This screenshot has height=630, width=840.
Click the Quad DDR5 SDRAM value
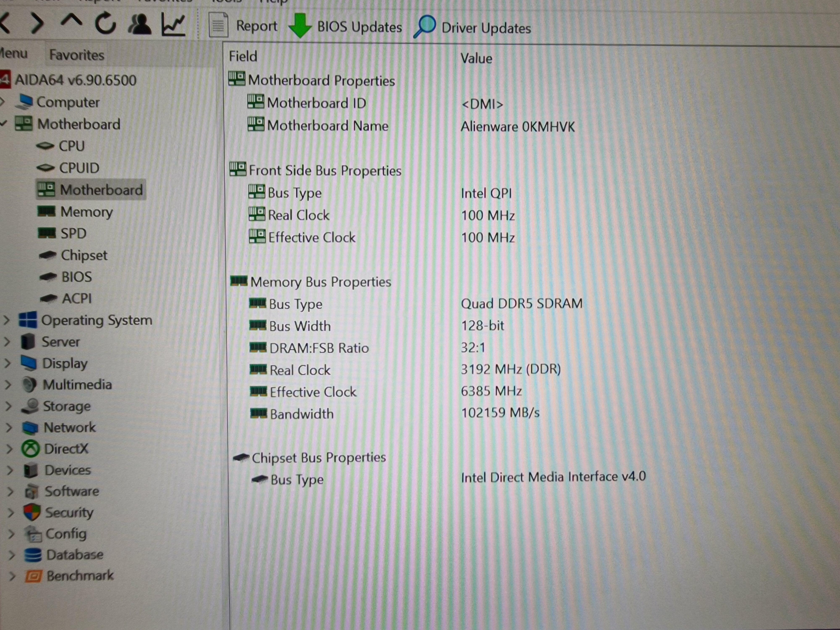tap(522, 303)
